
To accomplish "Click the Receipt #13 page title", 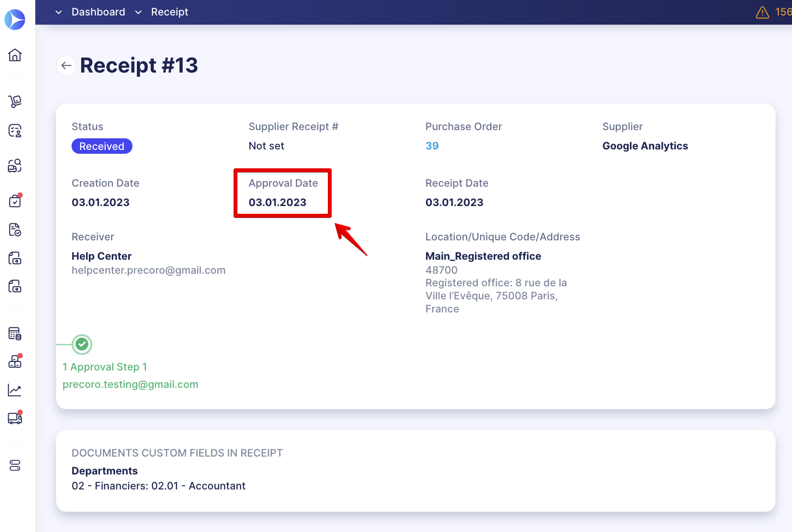I will click(139, 65).
